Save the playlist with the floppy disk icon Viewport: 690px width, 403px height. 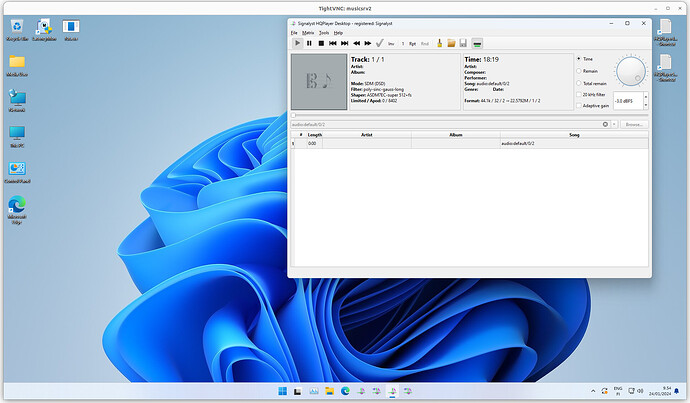click(463, 43)
